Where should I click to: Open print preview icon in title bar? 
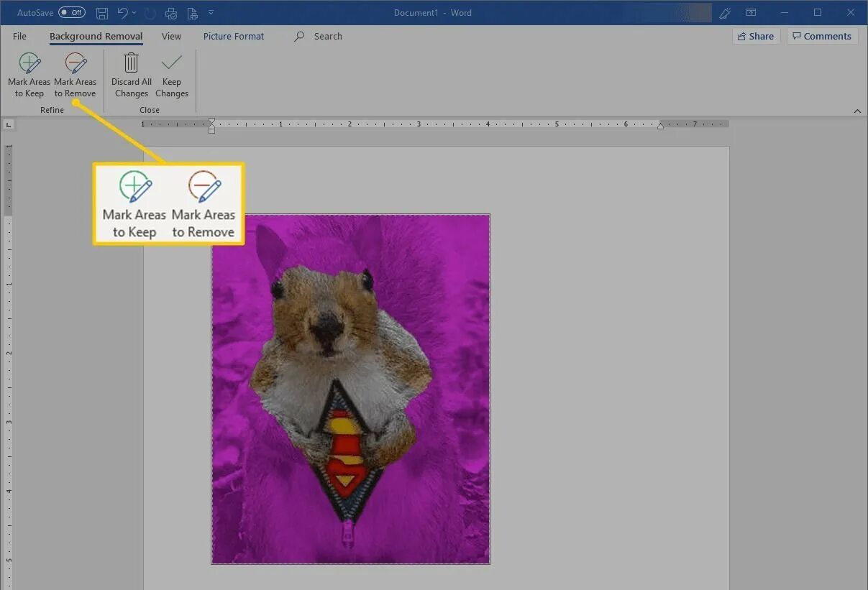tap(192, 13)
